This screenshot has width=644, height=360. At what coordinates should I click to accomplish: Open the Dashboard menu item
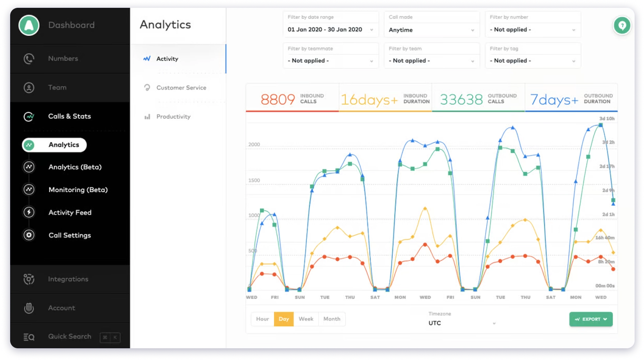(x=71, y=25)
